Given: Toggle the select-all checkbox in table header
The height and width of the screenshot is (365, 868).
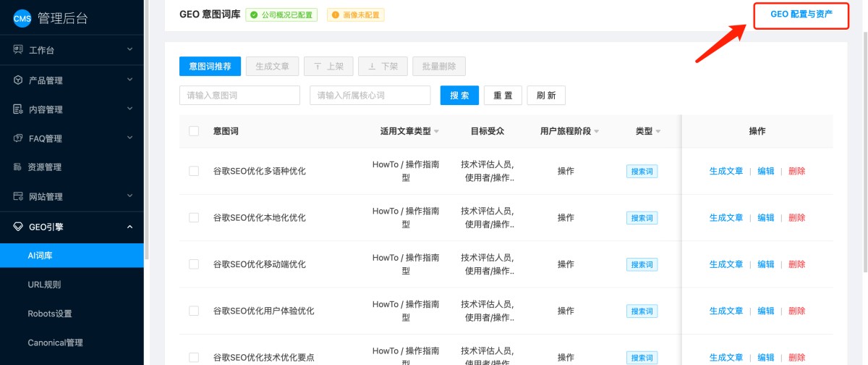Looking at the screenshot, I should click(194, 131).
